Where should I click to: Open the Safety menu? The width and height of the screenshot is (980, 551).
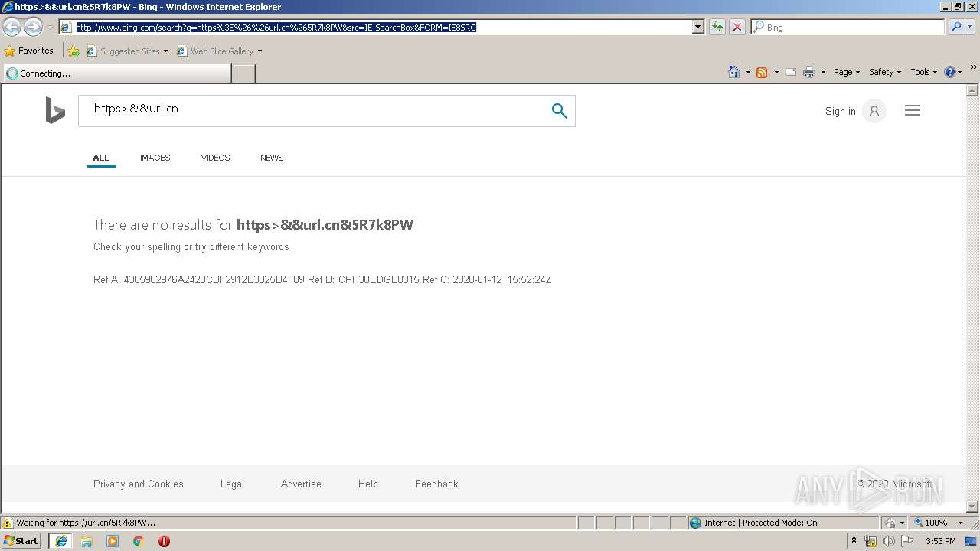tap(885, 72)
